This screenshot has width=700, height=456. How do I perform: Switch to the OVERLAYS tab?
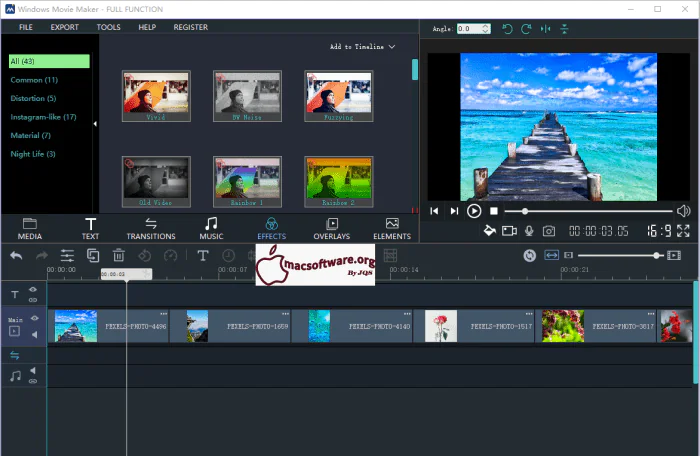(x=332, y=229)
